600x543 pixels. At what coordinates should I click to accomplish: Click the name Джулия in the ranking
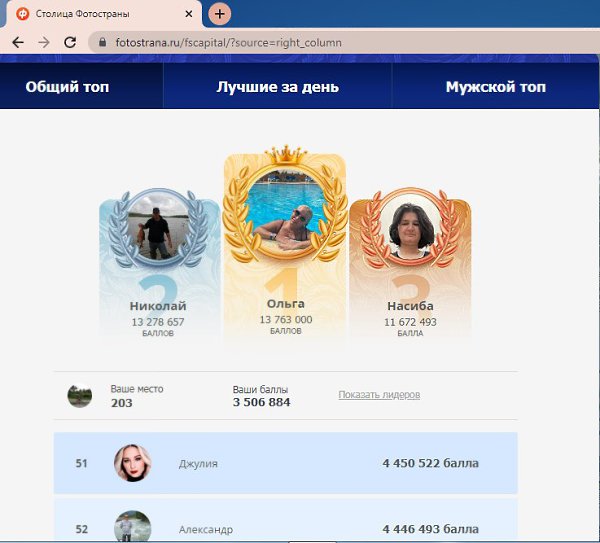(x=198, y=464)
